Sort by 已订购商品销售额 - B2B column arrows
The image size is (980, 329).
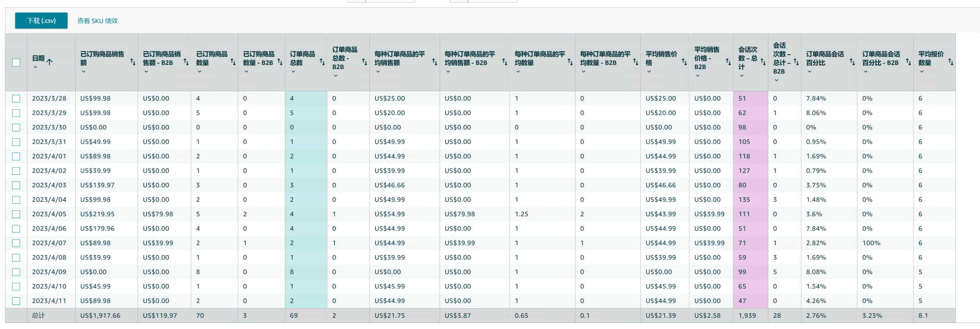pyautogui.click(x=186, y=62)
